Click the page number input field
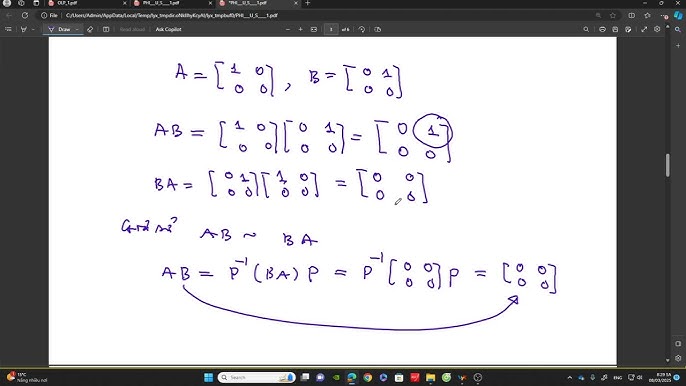 331,29
